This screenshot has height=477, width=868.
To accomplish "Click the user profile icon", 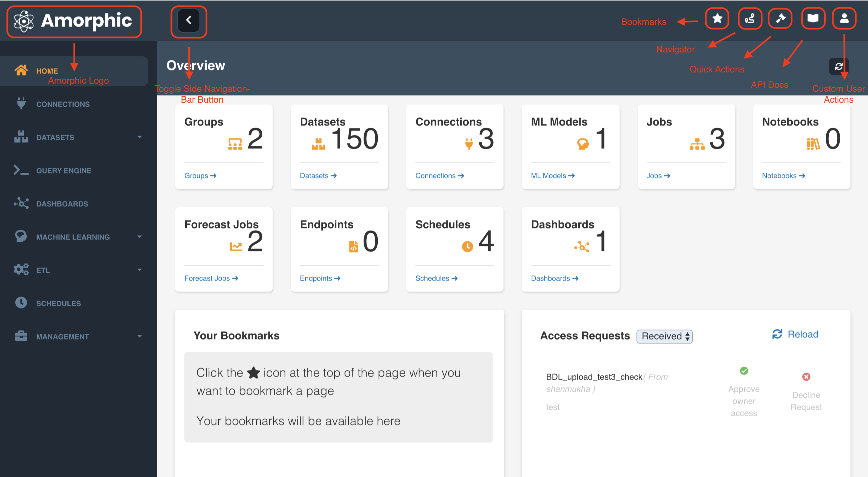I will pyautogui.click(x=844, y=18).
